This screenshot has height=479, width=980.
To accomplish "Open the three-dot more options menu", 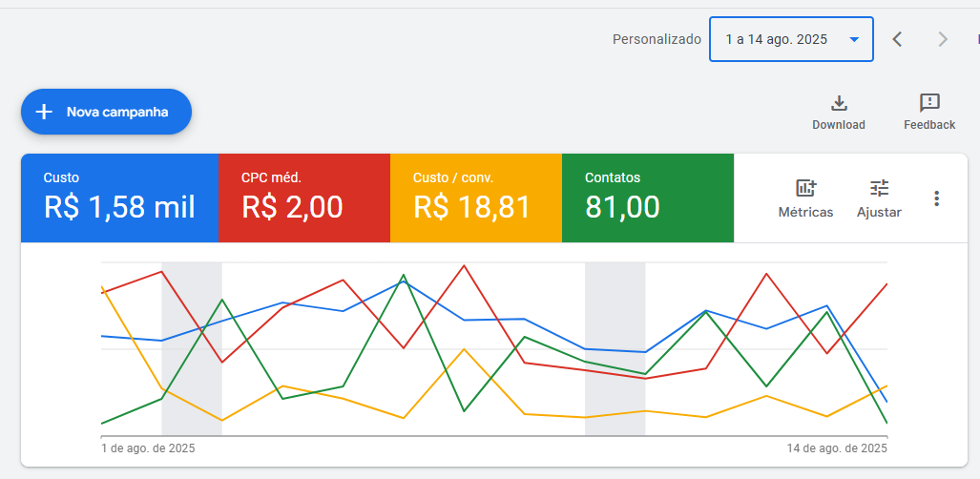I will pyautogui.click(x=936, y=198).
